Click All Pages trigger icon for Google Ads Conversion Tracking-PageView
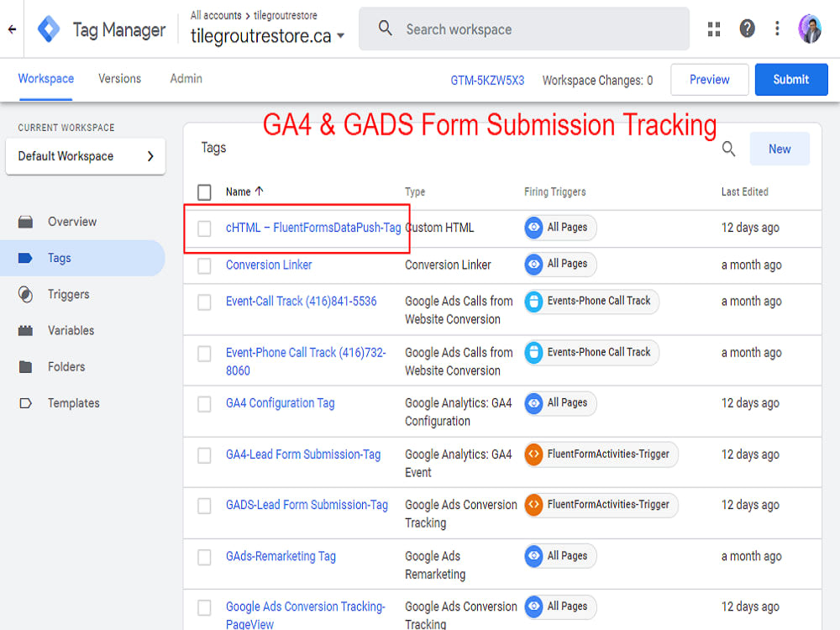 533,606
